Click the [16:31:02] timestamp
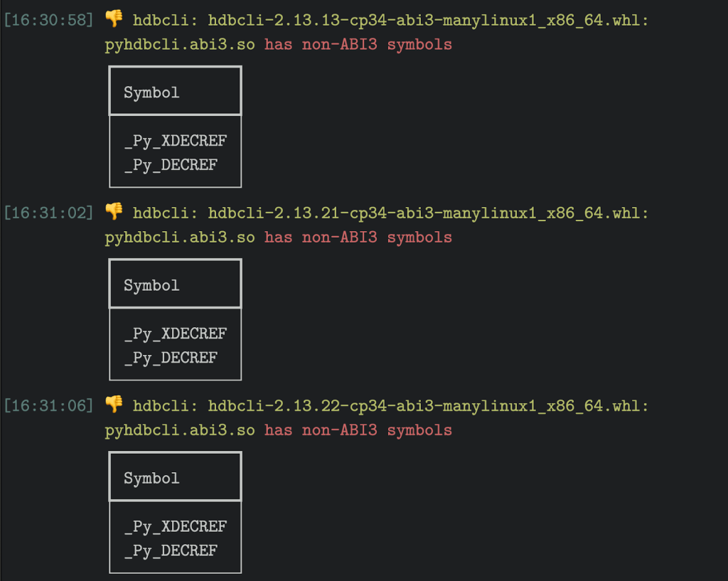Viewport: 728px width, 581px height. pyautogui.click(x=49, y=212)
